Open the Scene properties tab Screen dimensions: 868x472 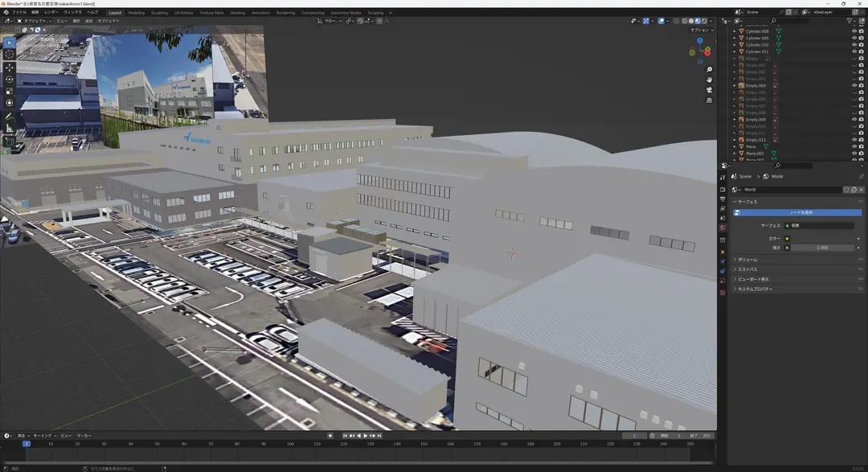(723, 218)
